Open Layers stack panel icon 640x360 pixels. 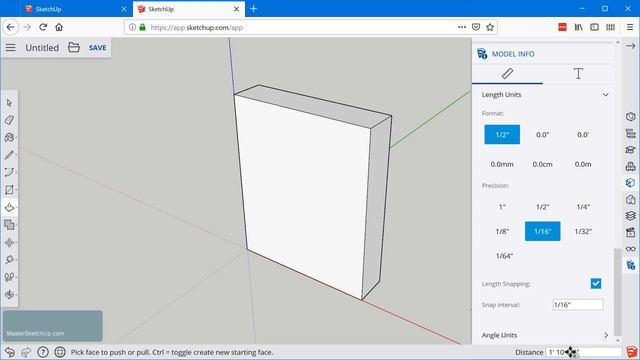pyautogui.click(x=631, y=216)
